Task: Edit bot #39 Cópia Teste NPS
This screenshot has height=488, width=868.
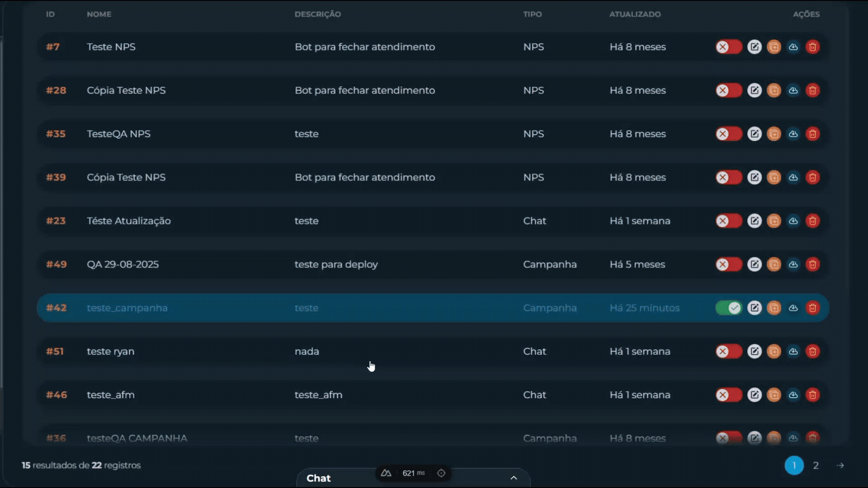Action: (755, 177)
